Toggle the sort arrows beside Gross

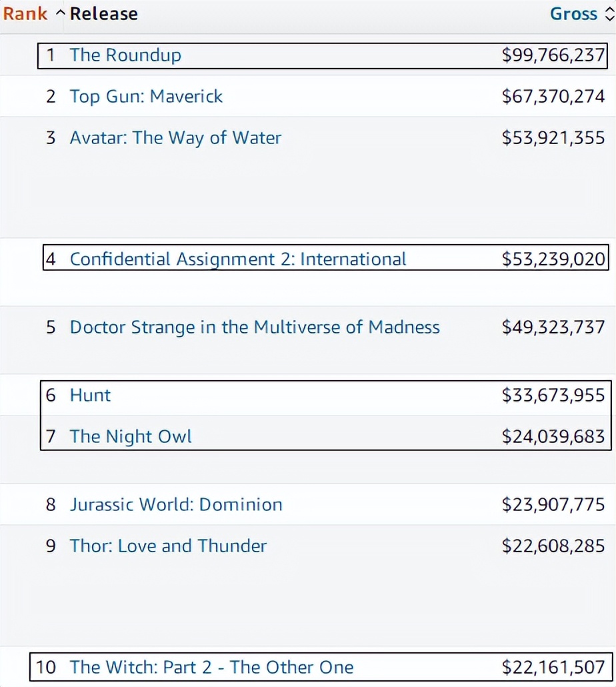pyautogui.click(x=609, y=14)
